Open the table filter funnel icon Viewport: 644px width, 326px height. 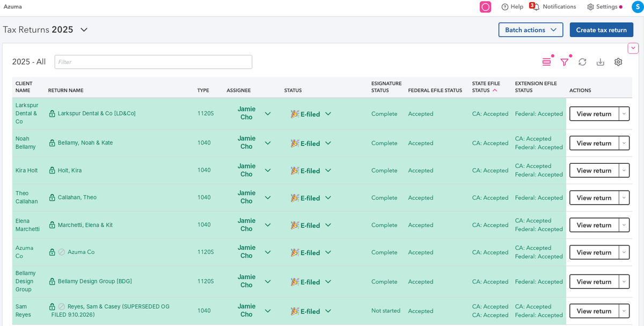564,62
